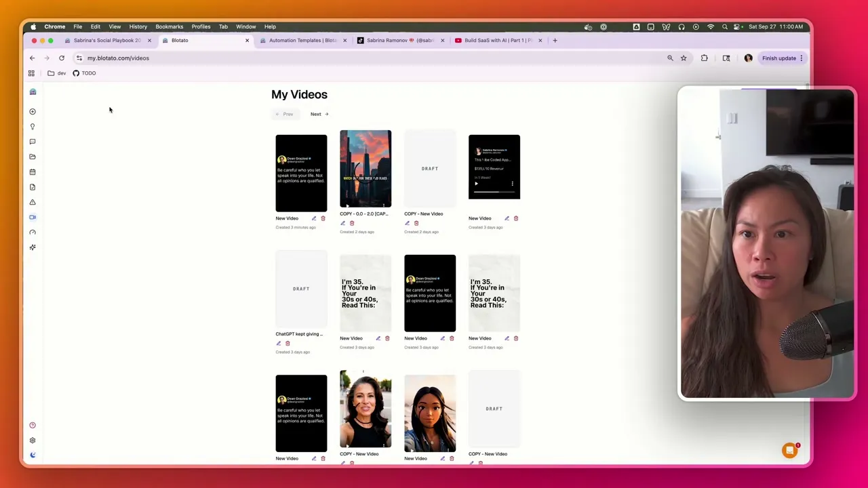The width and height of the screenshot is (868, 488).
Task: Switch to the Sabrina Ramonov TikTok tab
Action: point(400,41)
